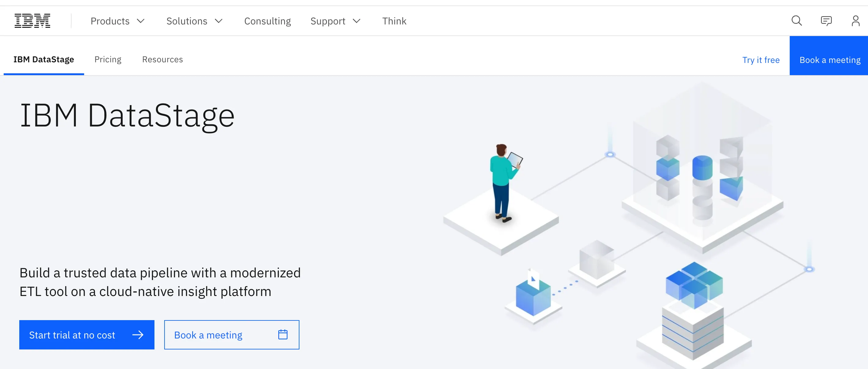Click the 'Build a trusted data pipeline' description
The image size is (868, 369).
coord(160,282)
